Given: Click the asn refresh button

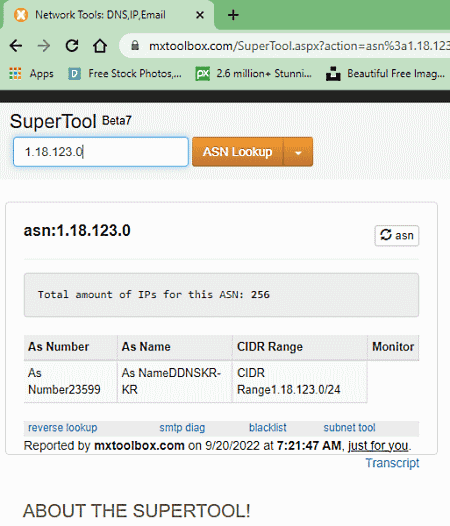Looking at the screenshot, I should click(397, 235).
